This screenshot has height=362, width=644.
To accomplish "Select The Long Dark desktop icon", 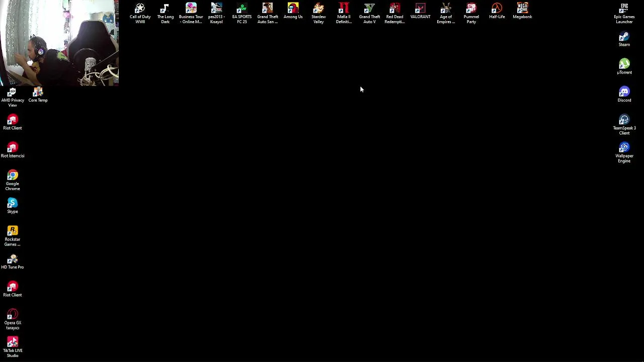I will coord(165,14).
